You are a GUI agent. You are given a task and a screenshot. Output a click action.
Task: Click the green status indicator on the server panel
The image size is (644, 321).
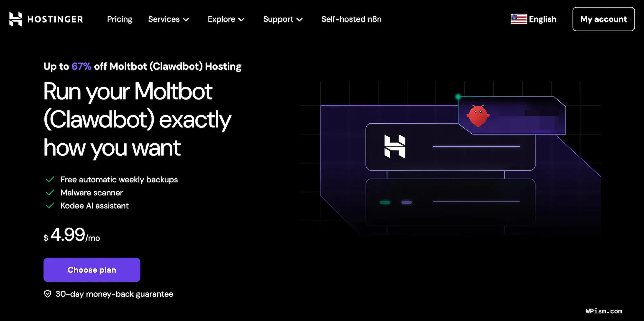pyautogui.click(x=385, y=202)
